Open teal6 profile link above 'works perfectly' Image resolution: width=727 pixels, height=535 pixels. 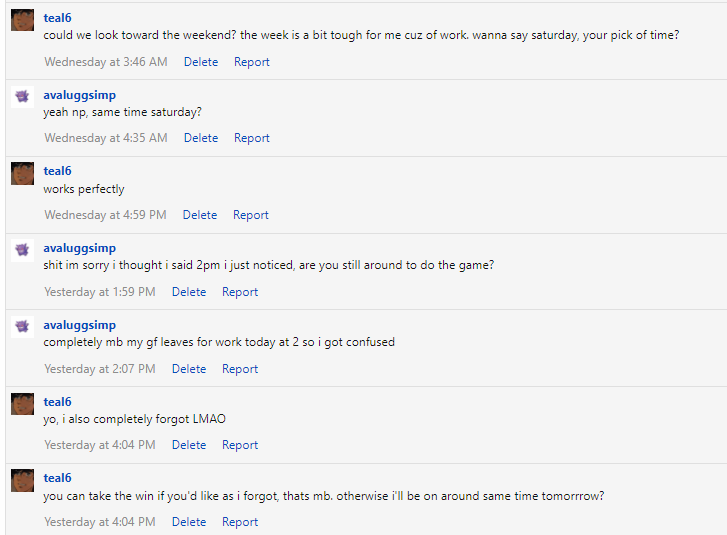(x=57, y=171)
